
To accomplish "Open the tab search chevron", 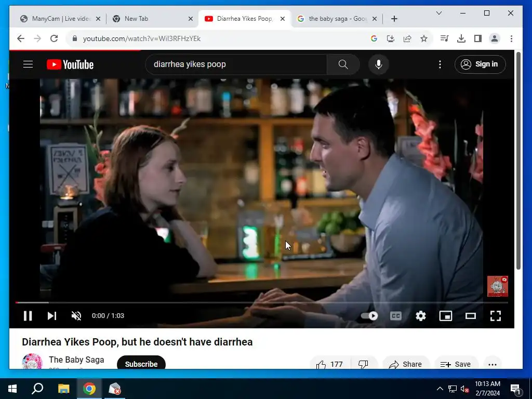I will coord(438,13).
